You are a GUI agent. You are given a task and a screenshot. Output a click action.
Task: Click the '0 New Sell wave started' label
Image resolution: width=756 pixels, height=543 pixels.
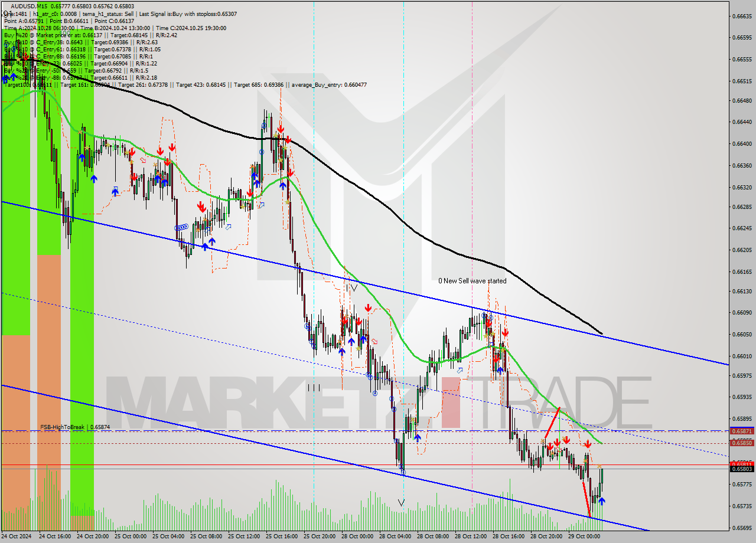472,281
